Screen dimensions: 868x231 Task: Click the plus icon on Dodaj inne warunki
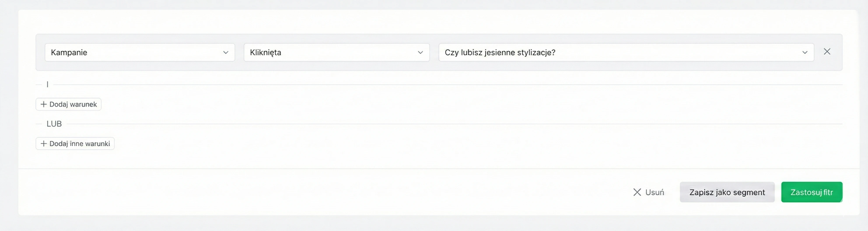(44, 143)
